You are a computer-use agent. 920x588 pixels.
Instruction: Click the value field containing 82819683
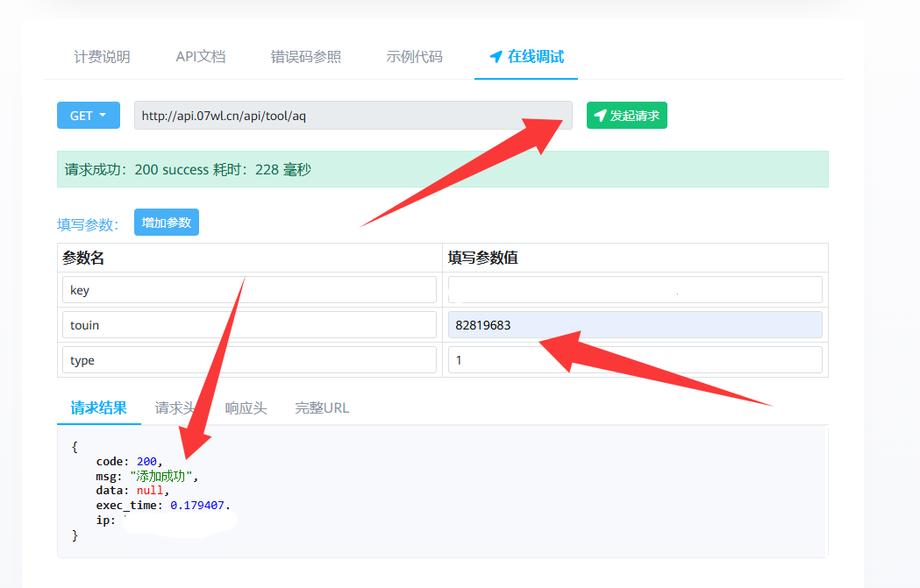[x=635, y=325]
